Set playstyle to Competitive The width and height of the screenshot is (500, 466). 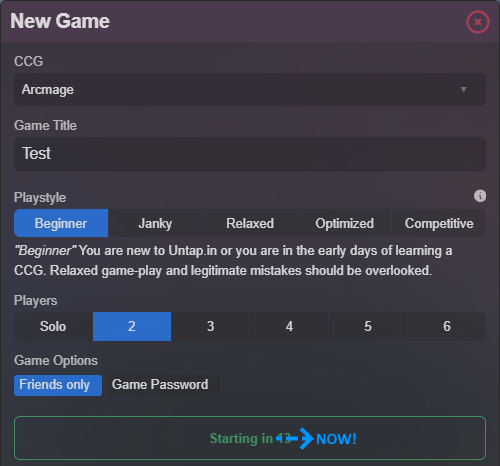pos(439,223)
